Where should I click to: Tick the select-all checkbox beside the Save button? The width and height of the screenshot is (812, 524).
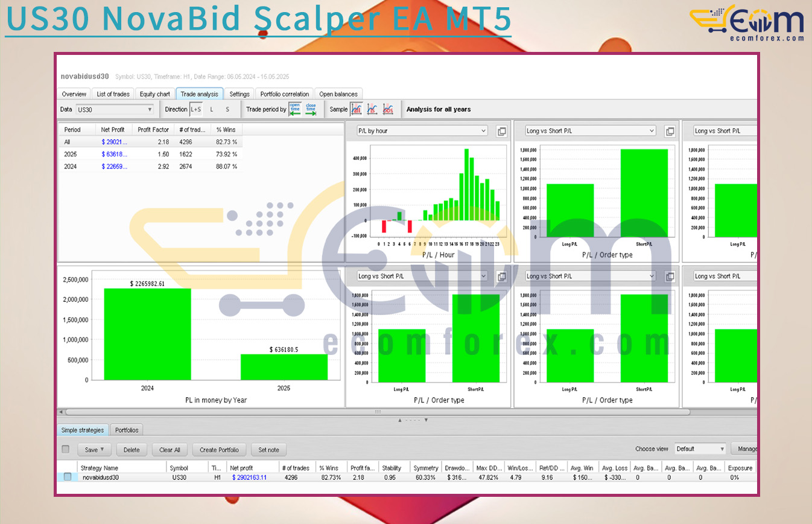[66, 449]
